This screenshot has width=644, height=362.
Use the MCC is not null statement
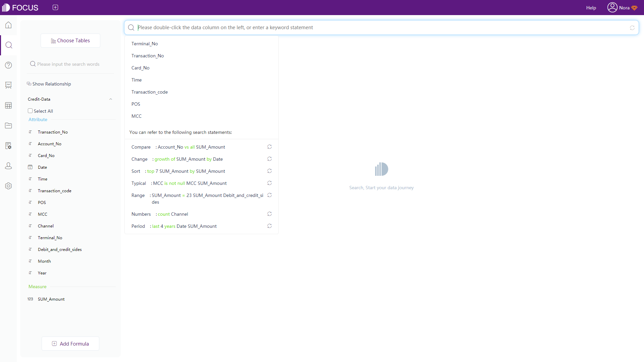[190, 183]
